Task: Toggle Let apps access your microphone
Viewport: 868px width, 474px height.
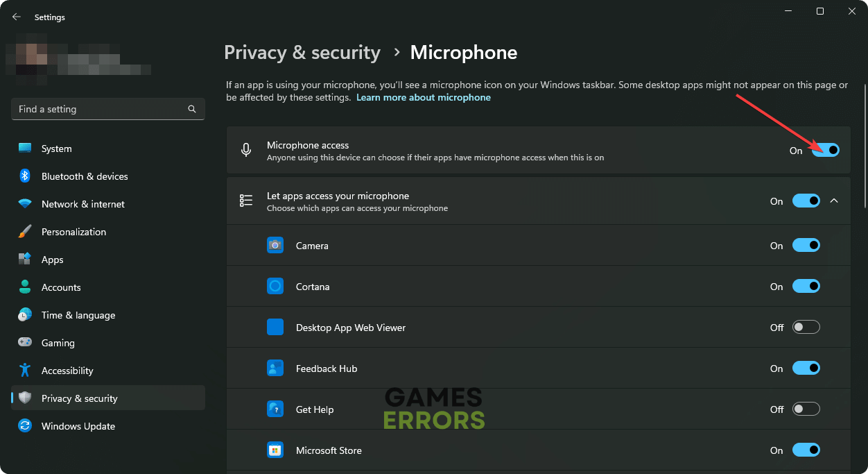Action: 806,201
